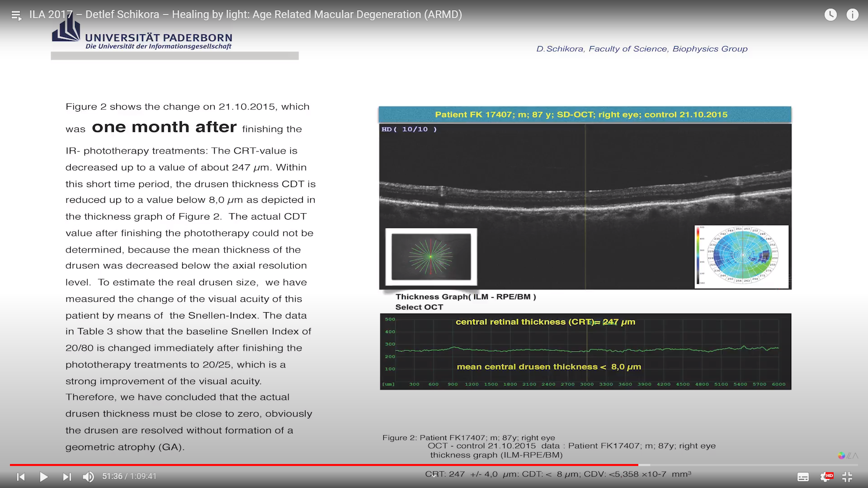Screen dimensions: 868x488
Task: Toggle subtitles/closed captions
Action: click(803, 477)
